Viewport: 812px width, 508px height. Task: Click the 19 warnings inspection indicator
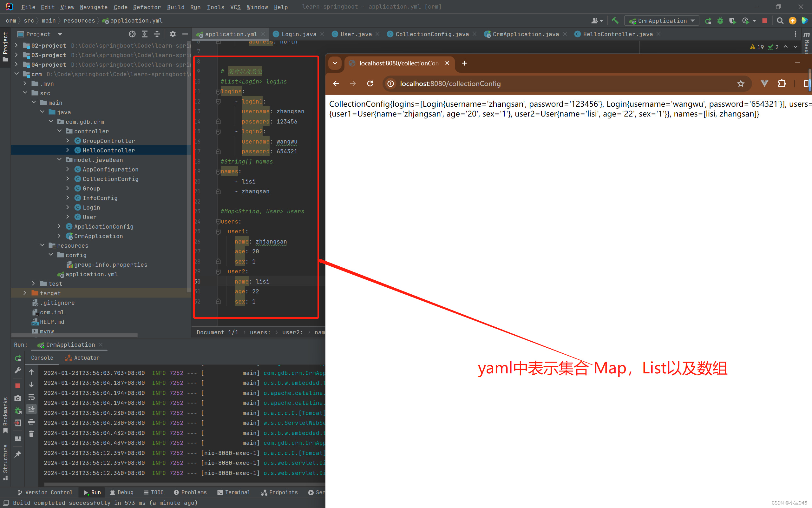click(x=757, y=47)
